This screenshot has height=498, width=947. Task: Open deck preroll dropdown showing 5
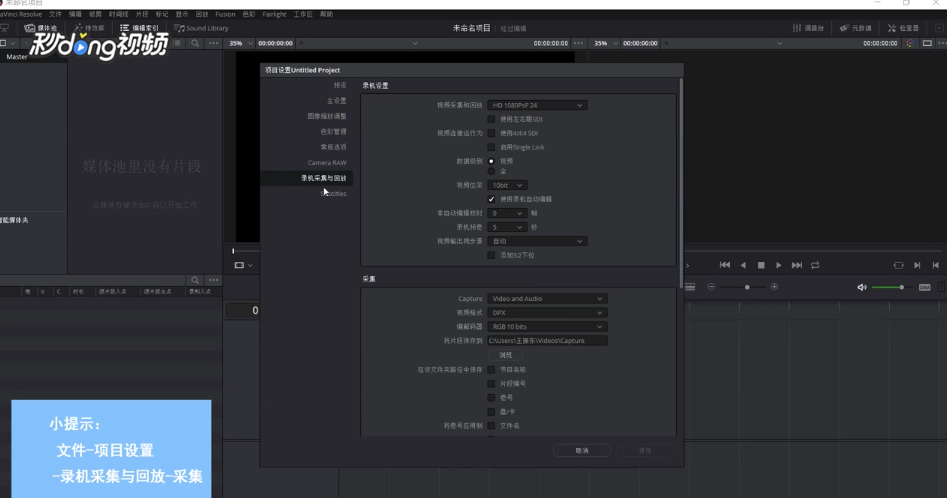(x=507, y=227)
